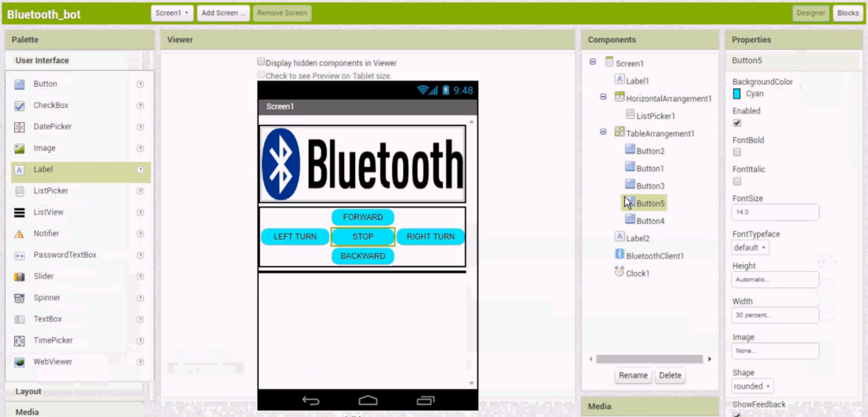Select the Button palette icon
This screenshot has width=868, height=417.
pyautogui.click(x=20, y=84)
